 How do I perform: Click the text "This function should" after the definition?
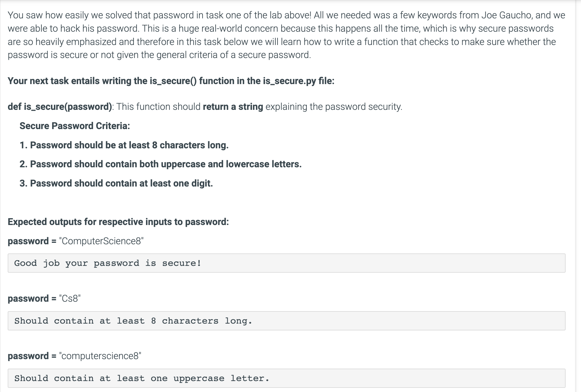(x=158, y=107)
